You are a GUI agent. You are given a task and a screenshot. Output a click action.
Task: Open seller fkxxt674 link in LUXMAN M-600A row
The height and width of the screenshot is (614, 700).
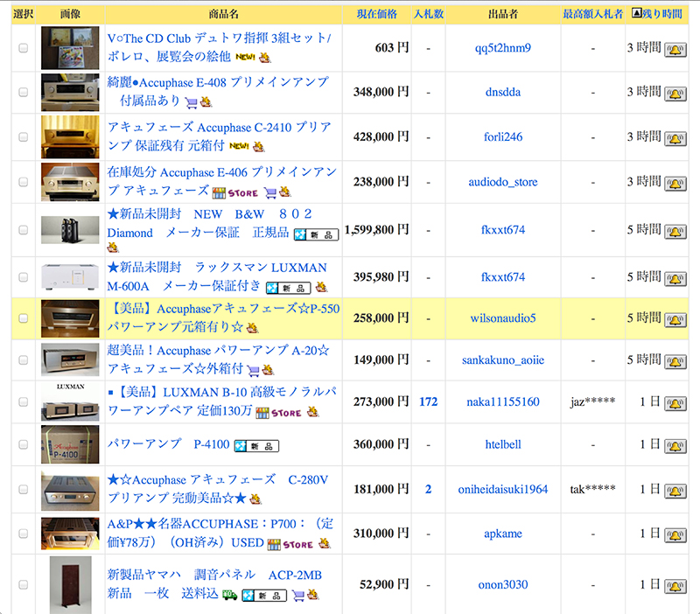(x=503, y=277)
